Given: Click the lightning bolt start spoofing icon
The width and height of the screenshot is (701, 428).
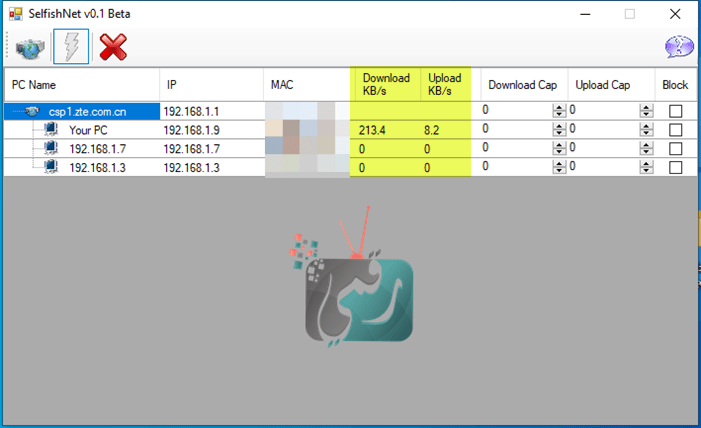Looking at the screenshot, I should (x=71, y=47).
